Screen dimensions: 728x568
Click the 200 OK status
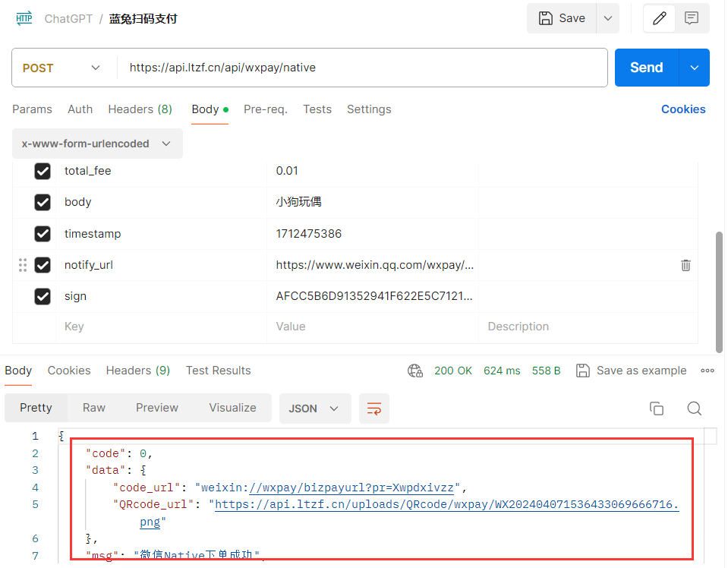453,371
